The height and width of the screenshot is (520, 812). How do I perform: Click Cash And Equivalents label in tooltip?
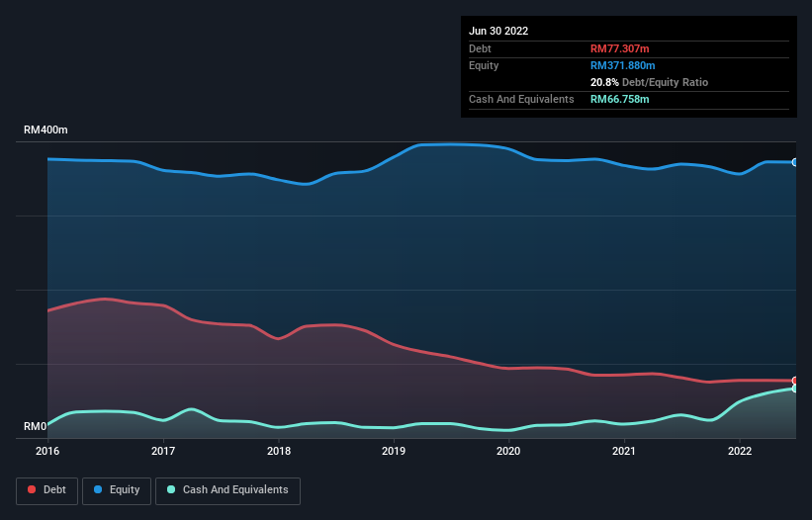click(x=521, y=99)
